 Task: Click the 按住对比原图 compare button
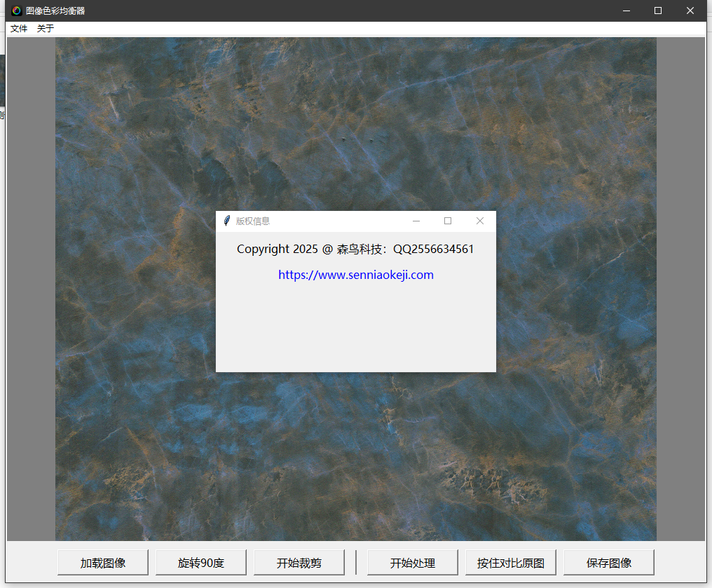pyautogui.click(x=511, y=563)
